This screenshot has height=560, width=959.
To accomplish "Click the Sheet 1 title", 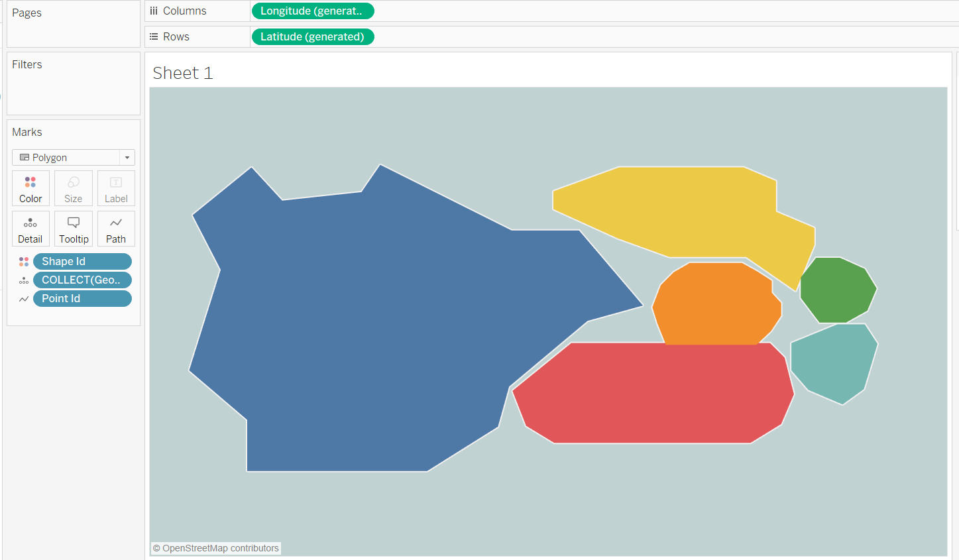I will click(182, 73).
